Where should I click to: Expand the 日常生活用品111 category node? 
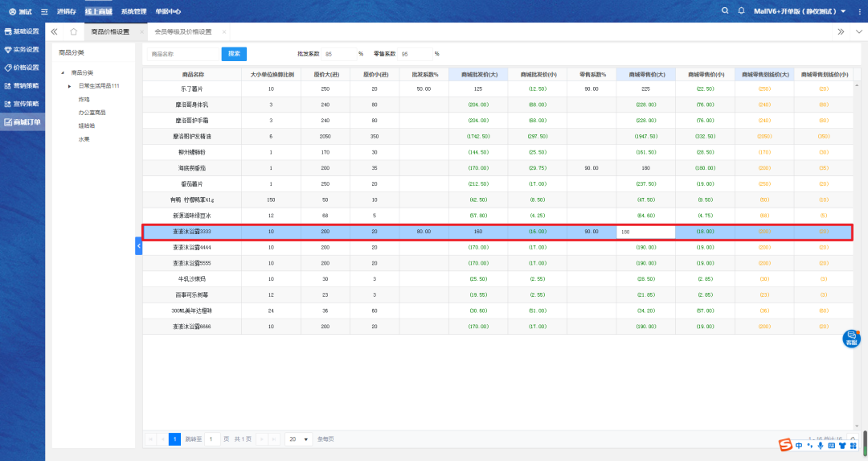[70, 85]
